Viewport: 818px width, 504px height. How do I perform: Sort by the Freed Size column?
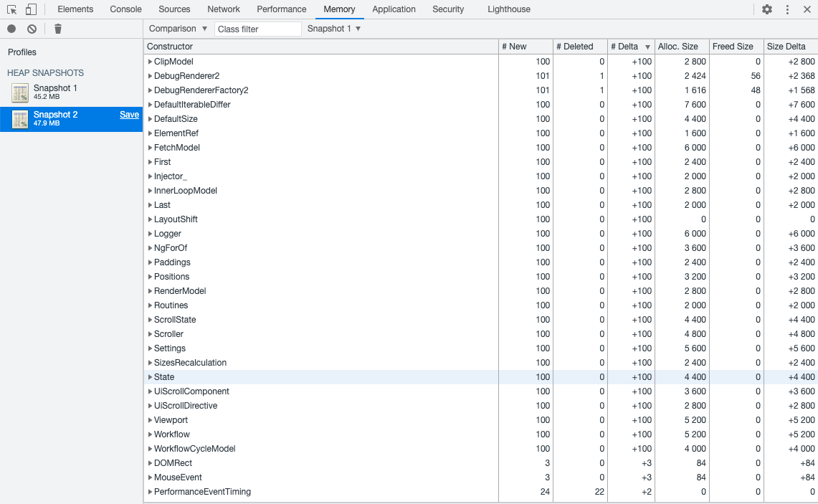[x=736, y=47]
